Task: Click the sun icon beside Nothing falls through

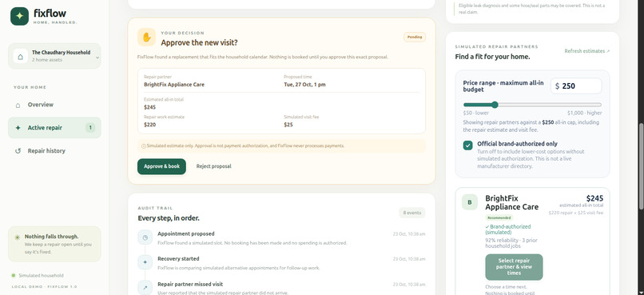Action: point(17,237)
